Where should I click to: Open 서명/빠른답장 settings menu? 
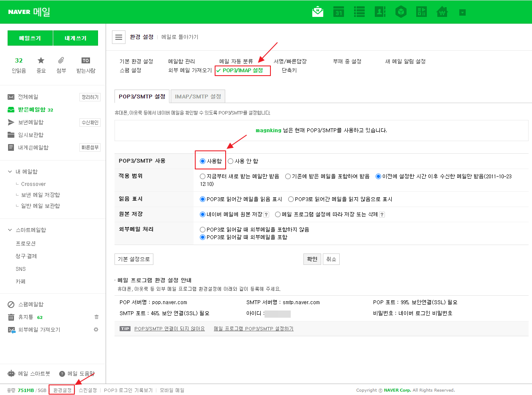(x=290, y=62)
